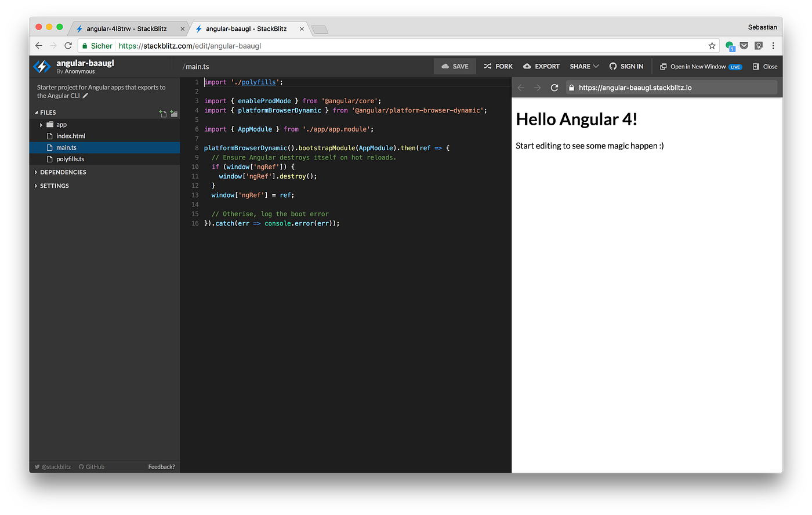The height and width of the screenshot is (515, 812).
Task: Click the preview pane reload icon
Action: pos(554,88)
